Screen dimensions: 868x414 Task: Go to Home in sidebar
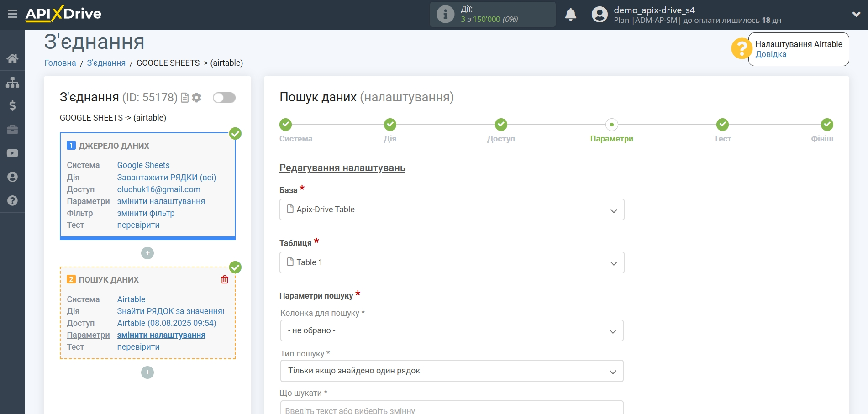click(x=12, y=58)
